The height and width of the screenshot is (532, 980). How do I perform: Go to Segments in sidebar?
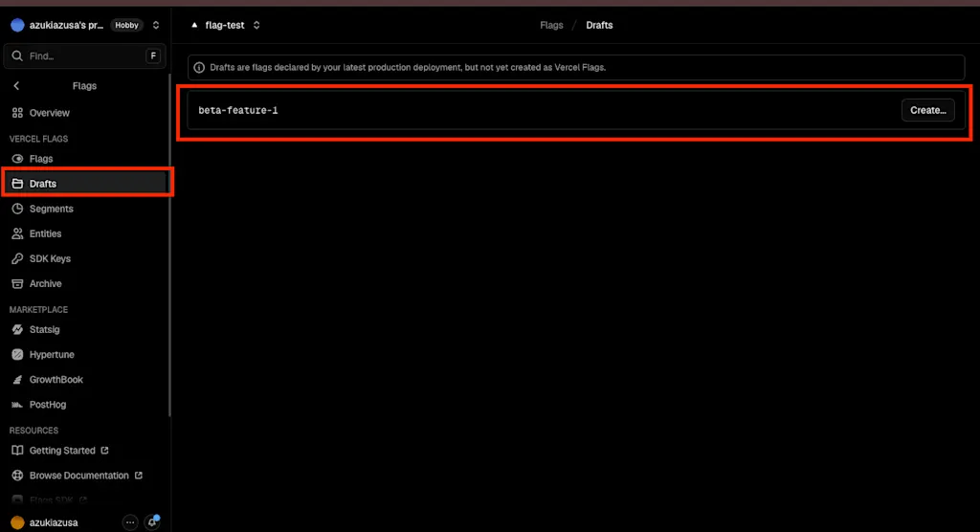point(84,209)
